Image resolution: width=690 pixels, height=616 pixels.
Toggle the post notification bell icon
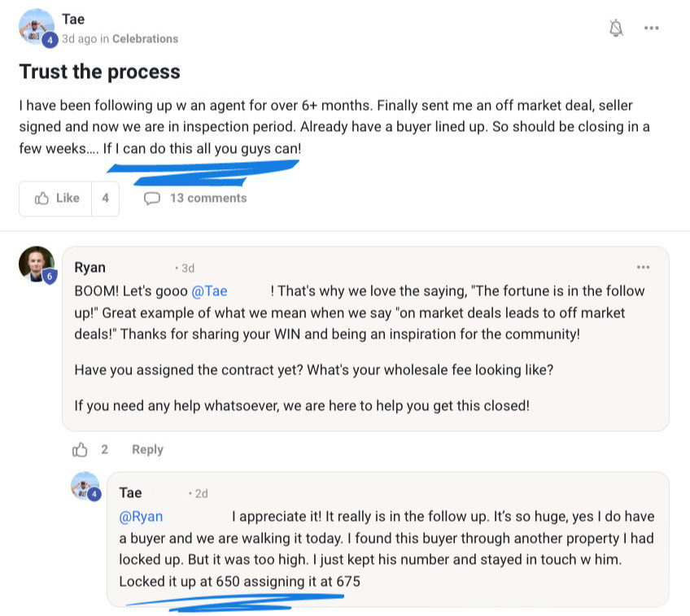click(616, 28)
